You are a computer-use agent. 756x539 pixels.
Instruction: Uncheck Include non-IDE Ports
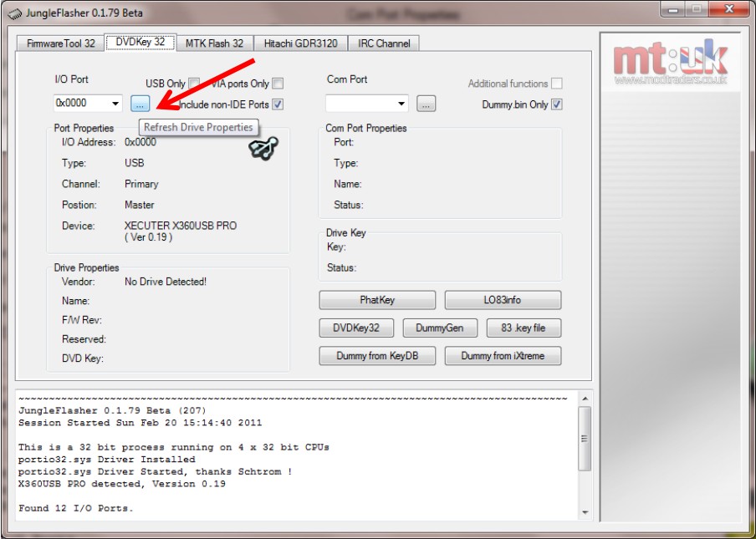(x=278, y=104)
